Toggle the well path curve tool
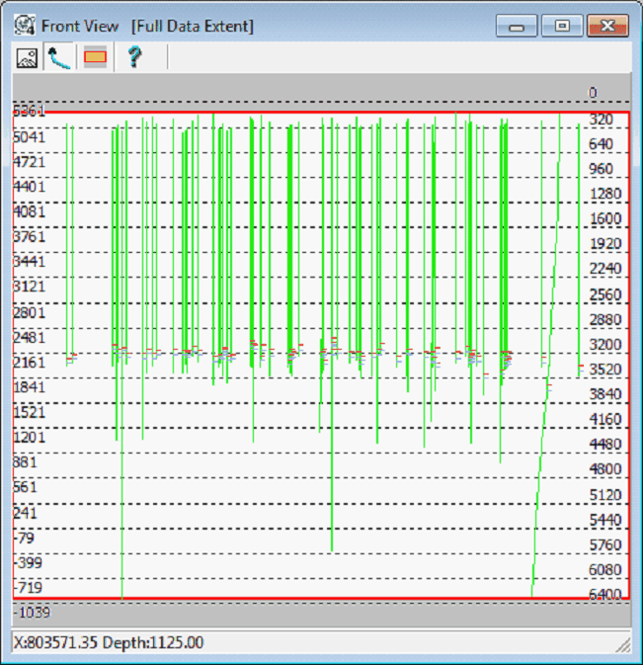This screenshot has height=666, width=644. [x=60, y=57]
